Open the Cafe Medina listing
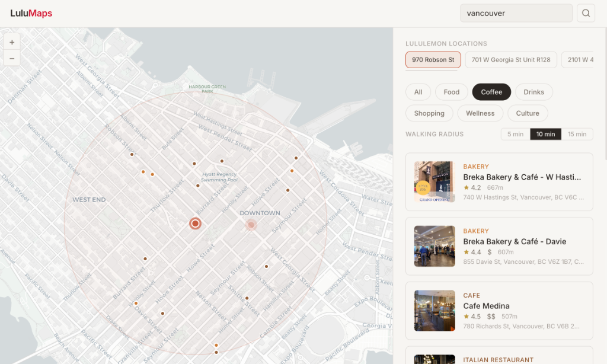Image resolution: width=607 pixels, height=364 pixels. tap(500, 310)
